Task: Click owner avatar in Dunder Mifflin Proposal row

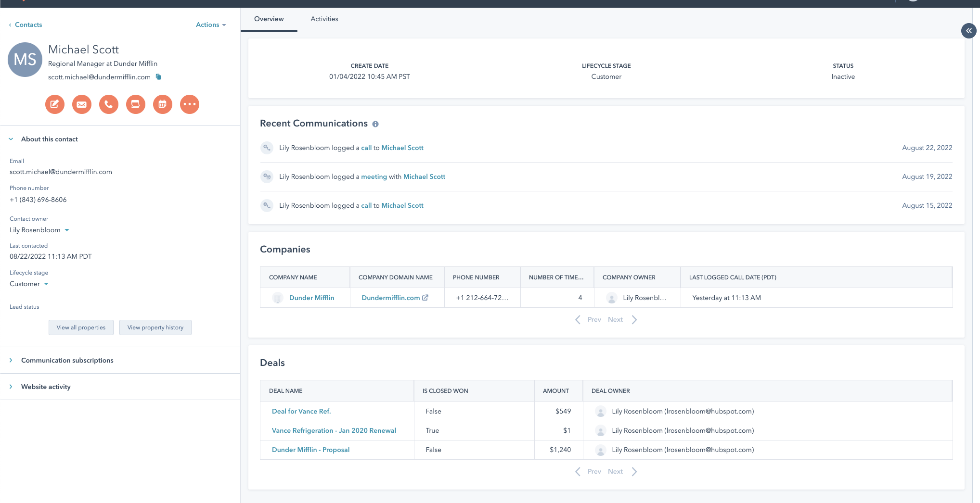Action: click(601, 450)
